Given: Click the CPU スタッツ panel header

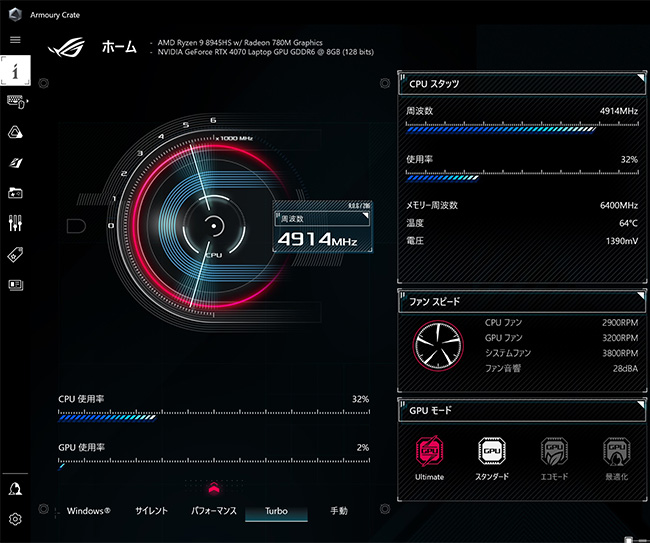Looking at the screenshot, I should [522, 84].
